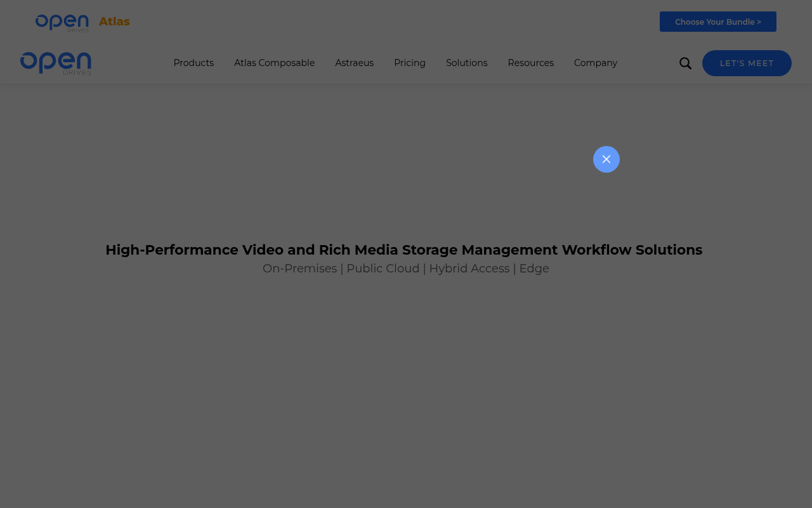Image resolution: width=812 pixels, height=508 pixels.
Task: Click the OpenDrives Atlas logo in top banner
Action: [82, 23]
